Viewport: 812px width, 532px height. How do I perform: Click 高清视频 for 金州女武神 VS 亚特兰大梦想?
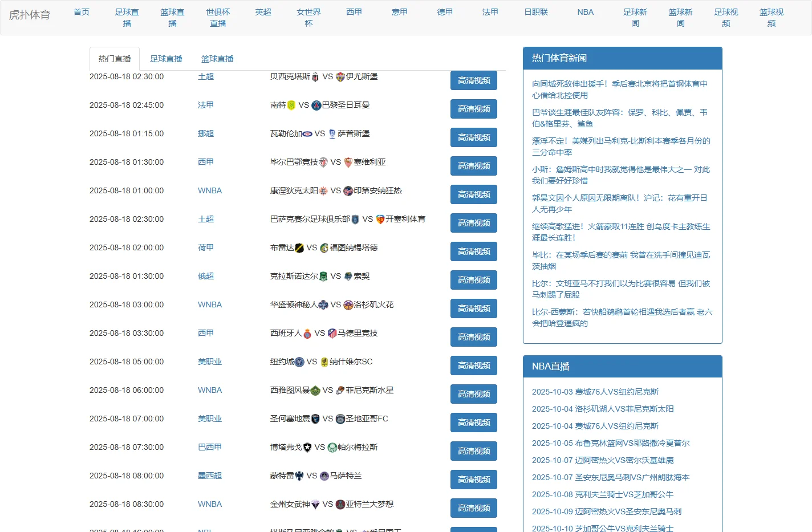tap(474, 508)
